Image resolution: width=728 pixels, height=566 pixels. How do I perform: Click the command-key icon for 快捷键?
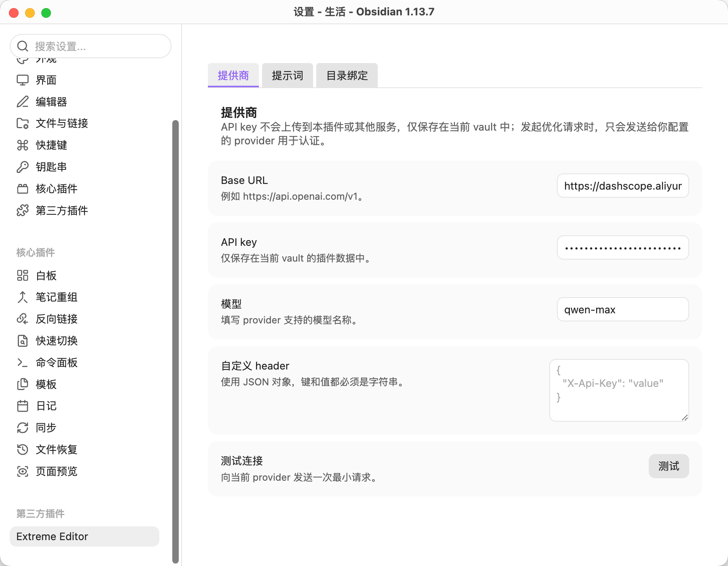(x=23, y=145)
